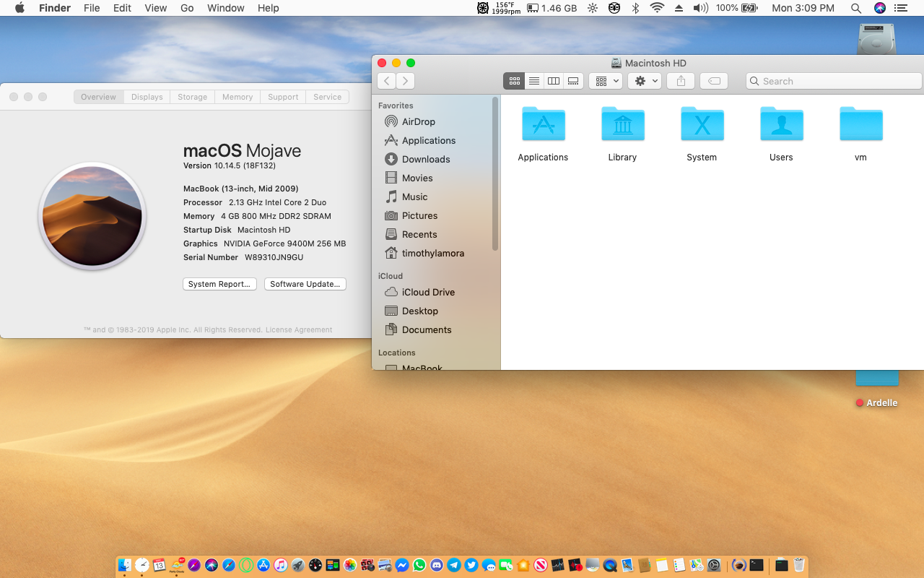Switch Finder to list view

[x=533, y=81]
